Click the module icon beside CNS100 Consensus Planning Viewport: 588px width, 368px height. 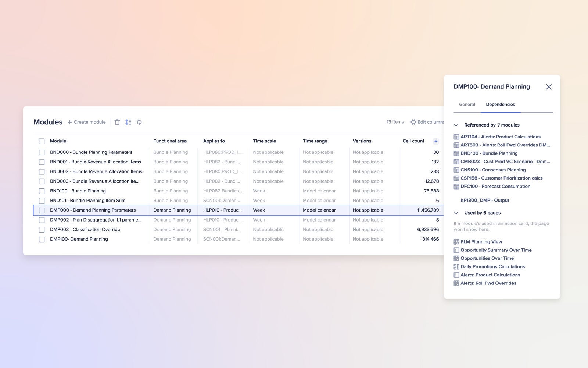[457, 170]
